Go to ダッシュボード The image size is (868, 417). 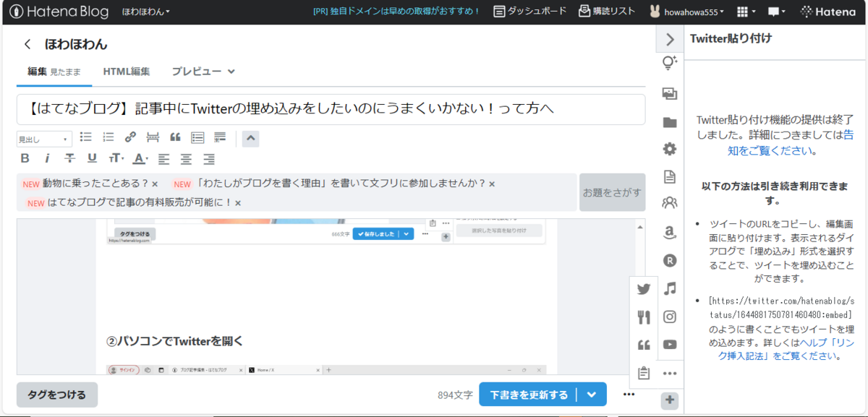[529, 12]
